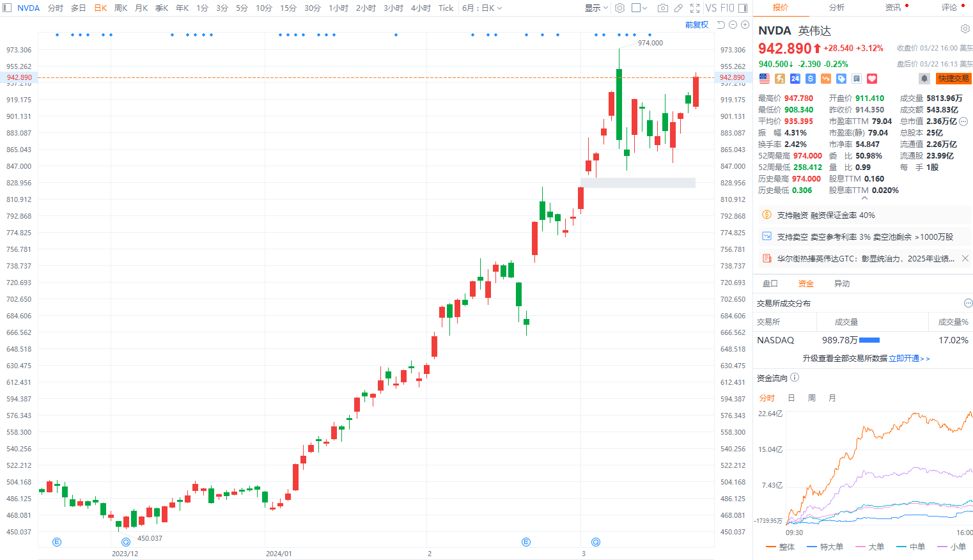Reset chart zoom with undo arrow
973x560 pixels.
click(721, 25)
